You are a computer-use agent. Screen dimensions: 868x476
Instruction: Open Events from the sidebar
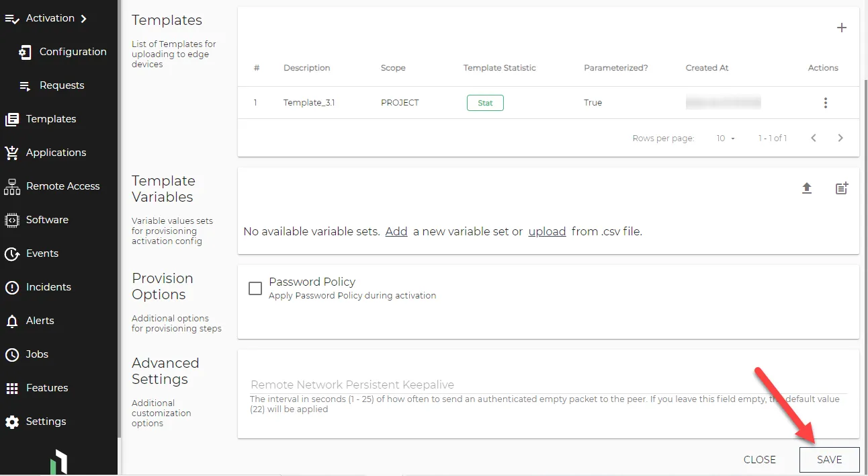tap(42, 253)
